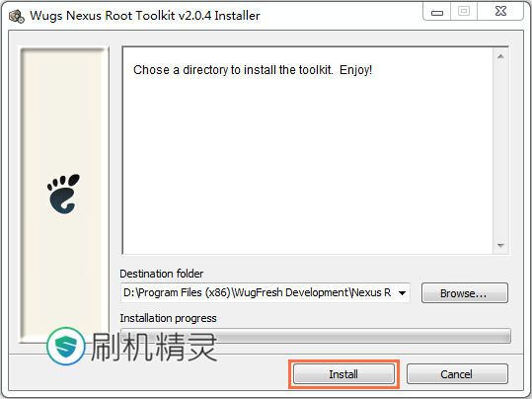Click inside the destination folder path field
The height and width of the screenshot is (399, 532).
[258, 292]
